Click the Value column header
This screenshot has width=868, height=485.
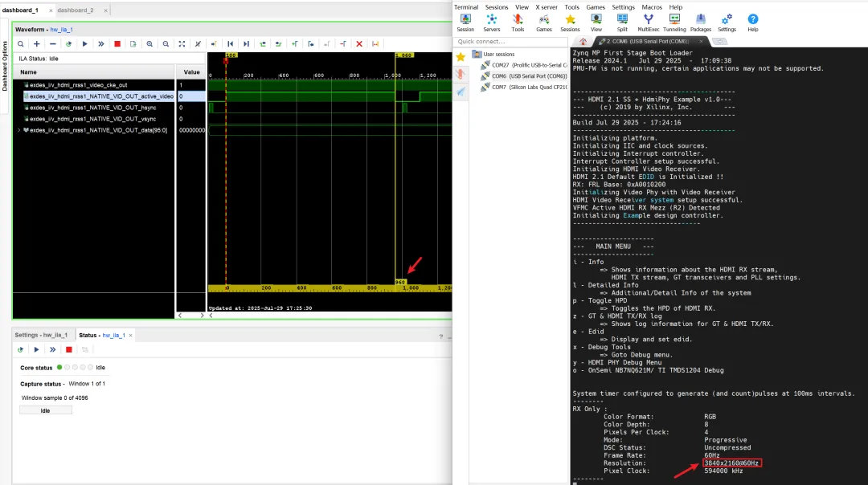tap(191, 72)
